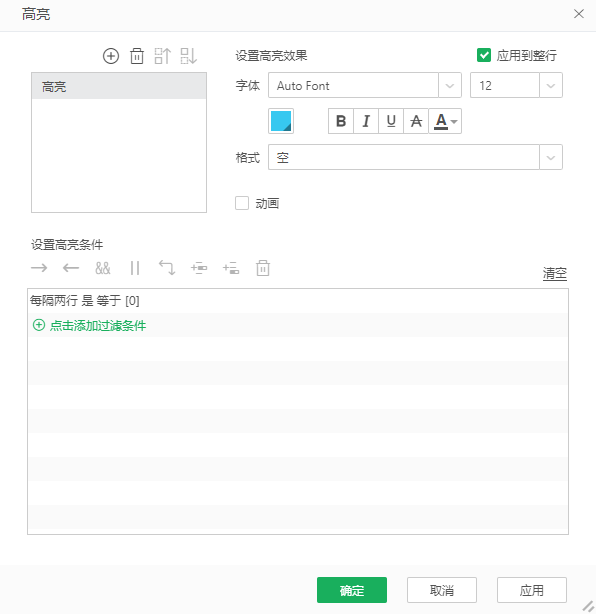
Task: Click first add-condition group icon
Action: (199, 268)
